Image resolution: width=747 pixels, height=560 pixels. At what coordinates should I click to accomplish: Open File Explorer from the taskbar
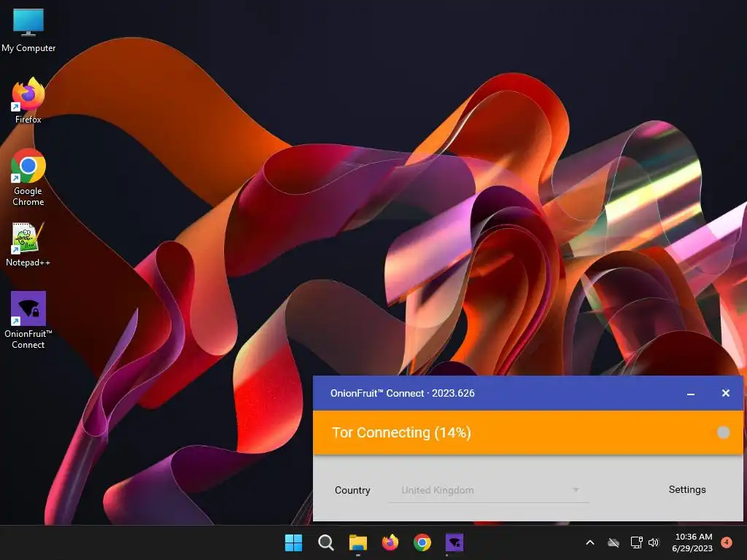pos(357,542)
